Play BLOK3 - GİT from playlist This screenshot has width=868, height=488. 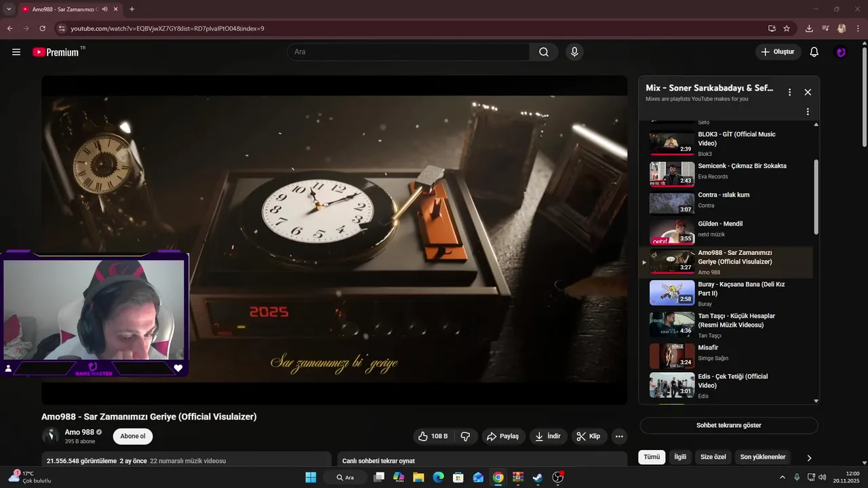(726, 143)
